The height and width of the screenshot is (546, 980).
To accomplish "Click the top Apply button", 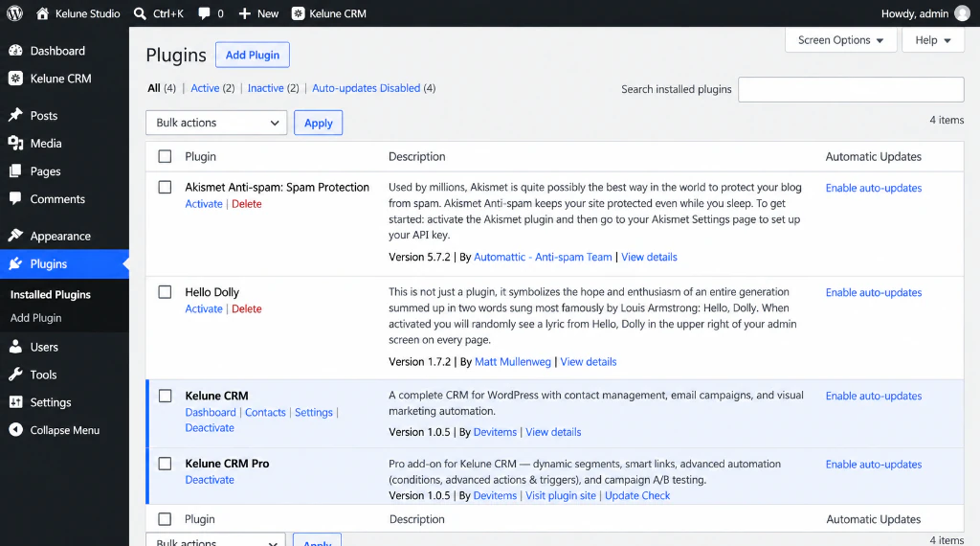I will coord(318,123).
